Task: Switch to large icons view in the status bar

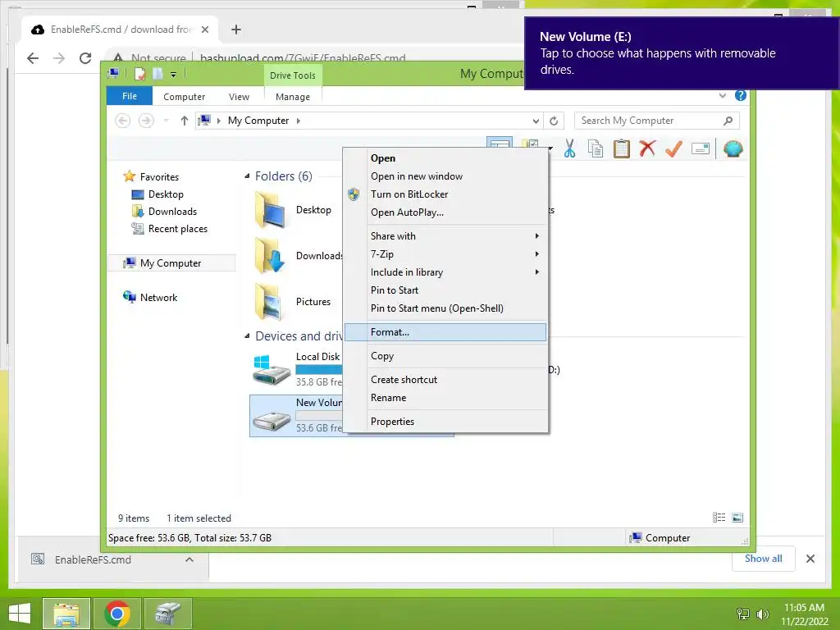Action: tap(737, 518)
